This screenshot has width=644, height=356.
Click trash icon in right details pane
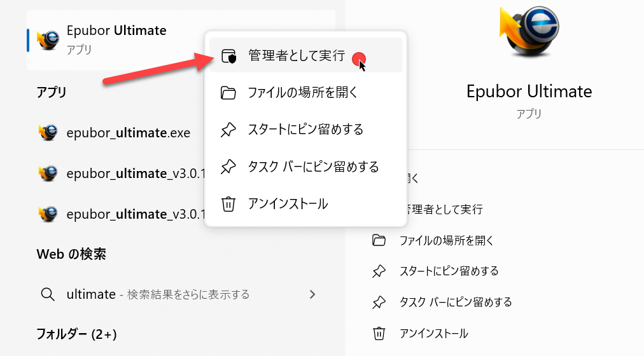coord(379,334)
